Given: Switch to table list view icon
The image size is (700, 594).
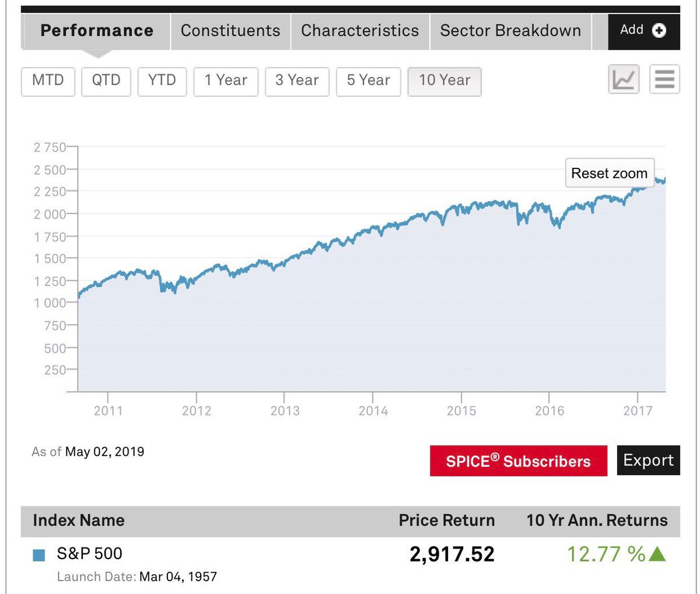Looking at the screenshot, I should (664, 80).
